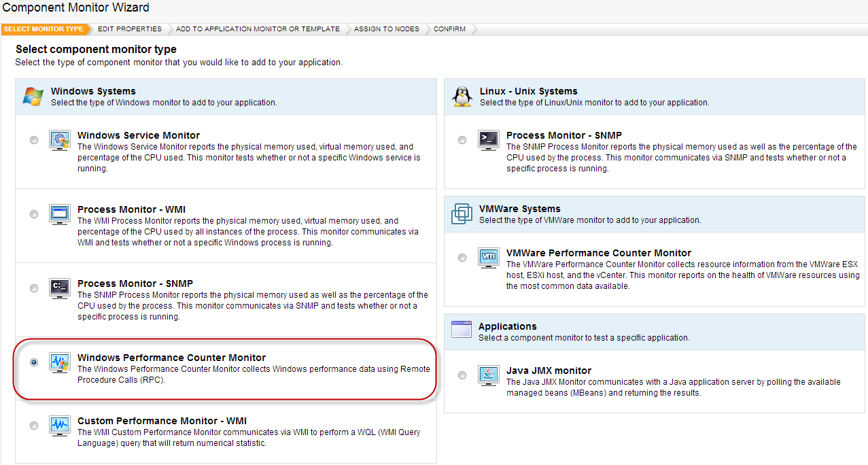The width and height of the screenshot is (868, 465).
Task: Click the Windows Process Monitor - SNMP console icon
Action: tap(60, 288)
